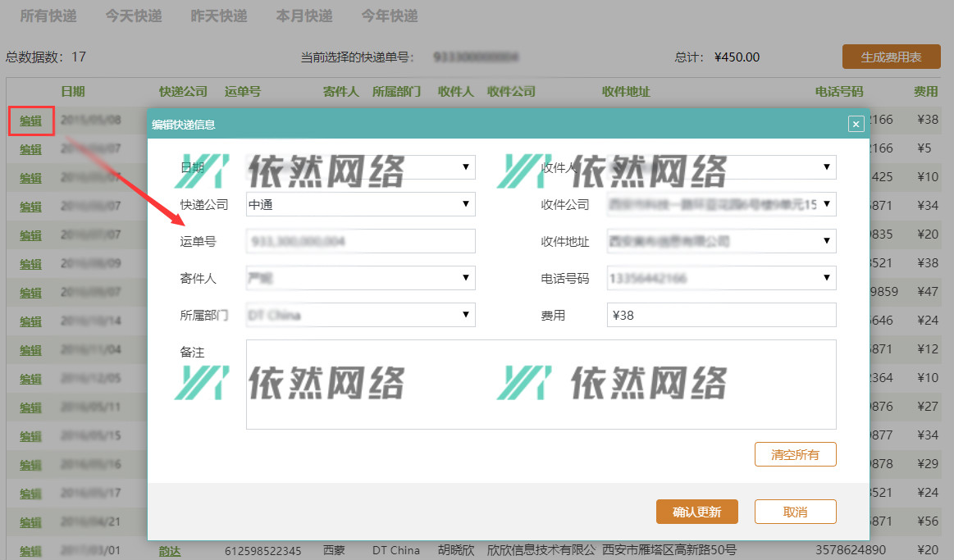The width and height of the screenshot is (954, 560).
Task: Close the 编辑快递信息 dialog
Action: point(856,124)
